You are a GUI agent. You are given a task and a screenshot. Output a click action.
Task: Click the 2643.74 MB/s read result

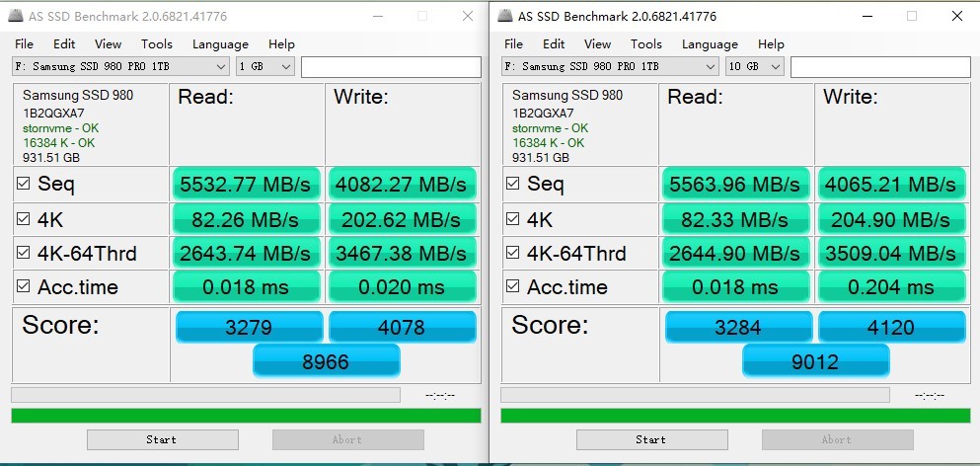click(x=247, y=253)
